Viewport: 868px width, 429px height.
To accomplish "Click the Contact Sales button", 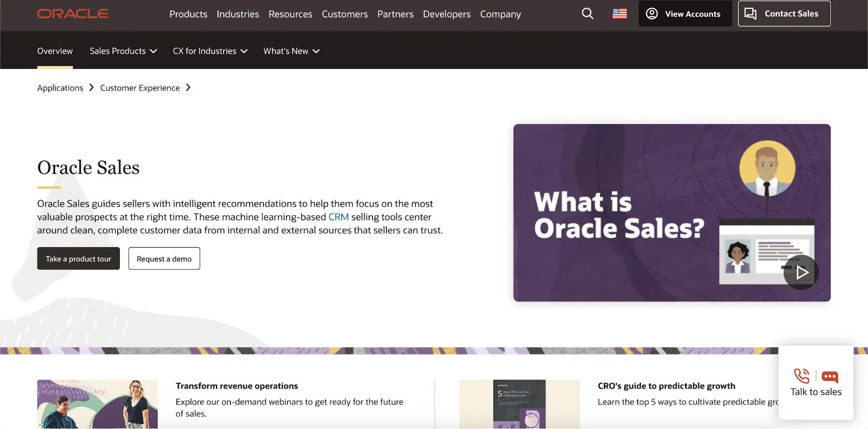I will tap(784, 14).
